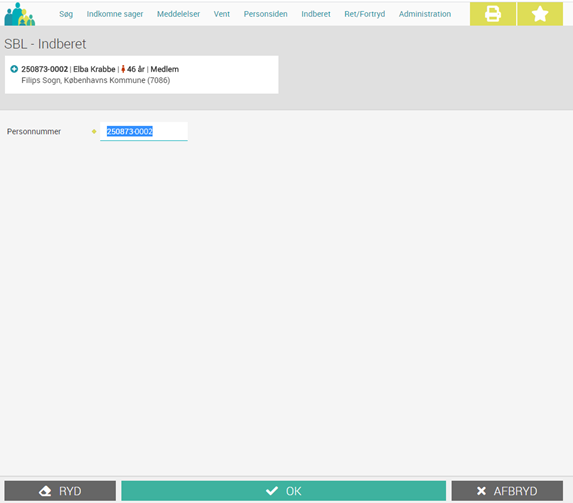
Task: Click the people logo icon
Action: click(x=20, y=14)
